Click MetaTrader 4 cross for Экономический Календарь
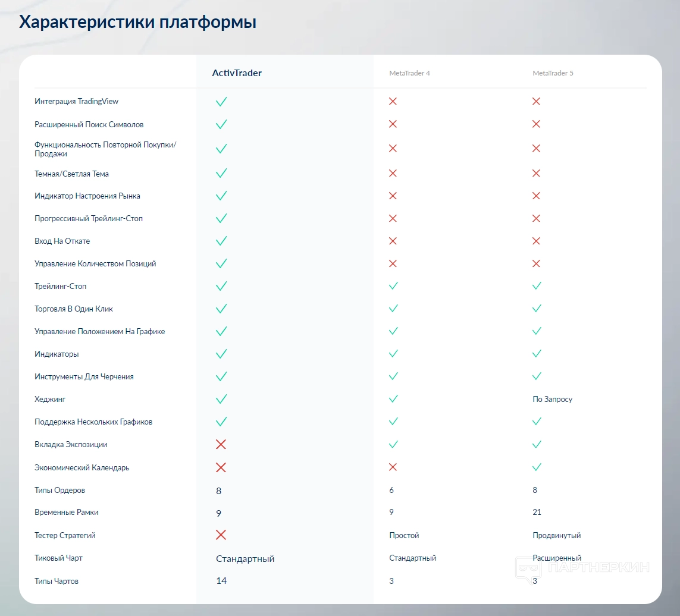 (393, 467)
